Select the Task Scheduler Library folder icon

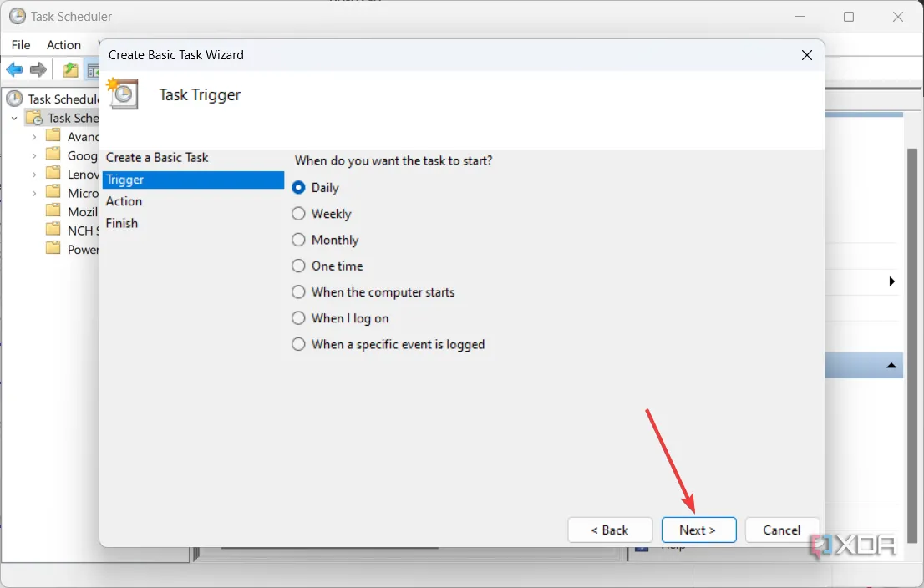(34, 118)
